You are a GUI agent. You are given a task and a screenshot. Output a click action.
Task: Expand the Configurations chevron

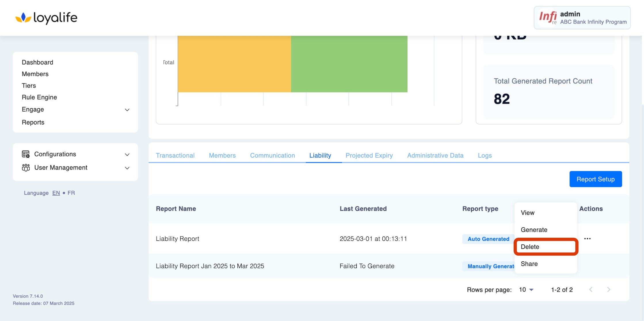[127, 154]
